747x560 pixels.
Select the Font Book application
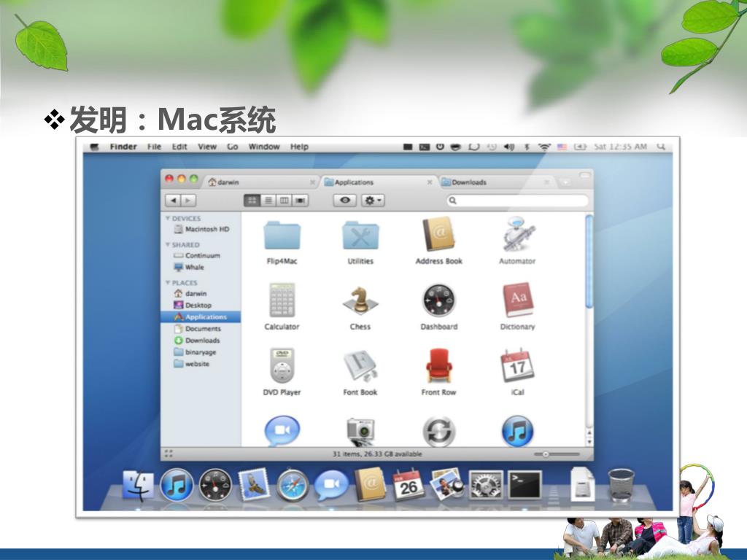point(360,366)
